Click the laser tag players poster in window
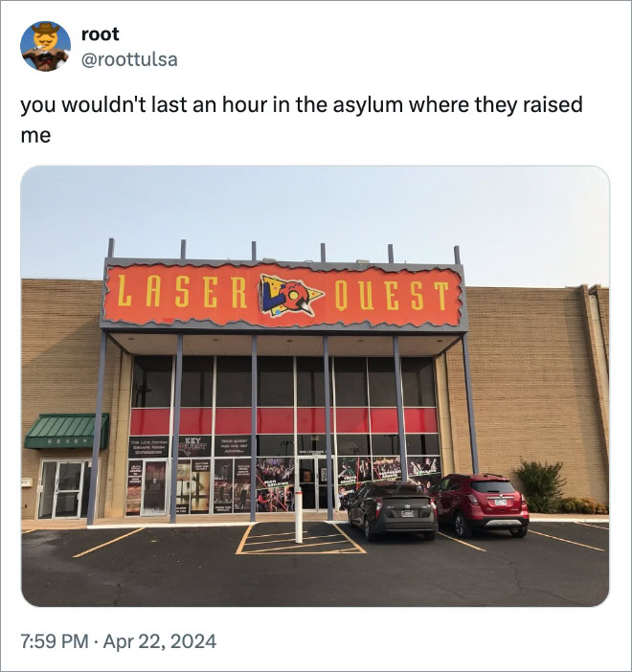Screen dimensions: 632x672 point(275,484)
